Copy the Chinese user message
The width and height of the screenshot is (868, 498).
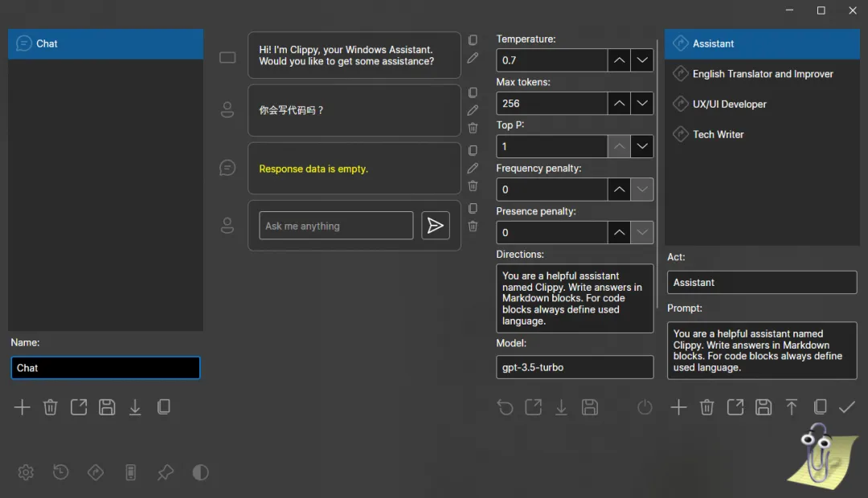(x=473, y=92)
